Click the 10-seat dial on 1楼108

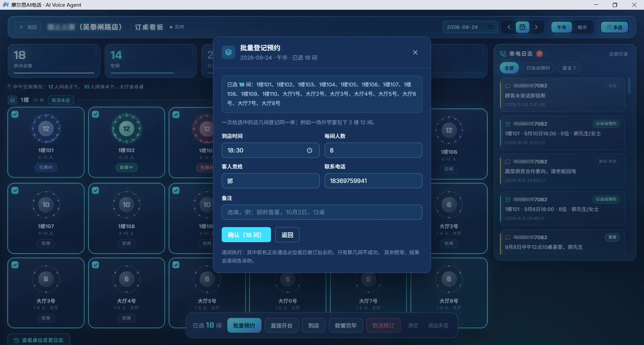coord(126,205)
